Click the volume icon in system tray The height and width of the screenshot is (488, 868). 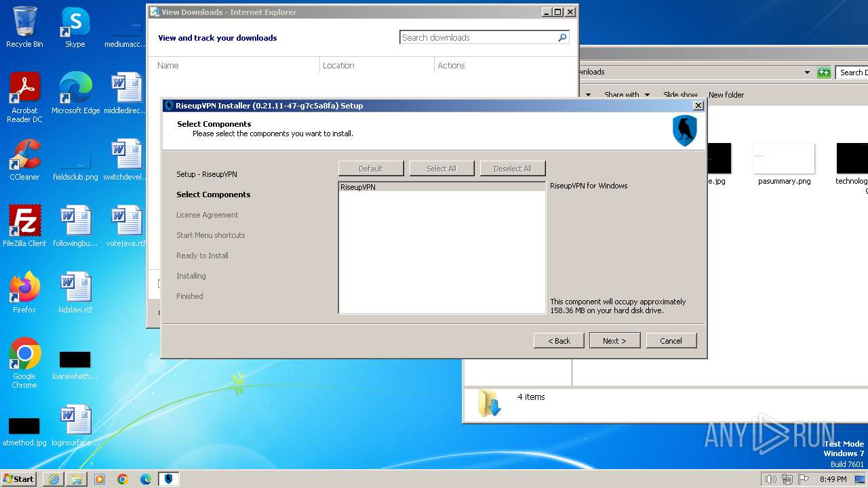(770, 479)
